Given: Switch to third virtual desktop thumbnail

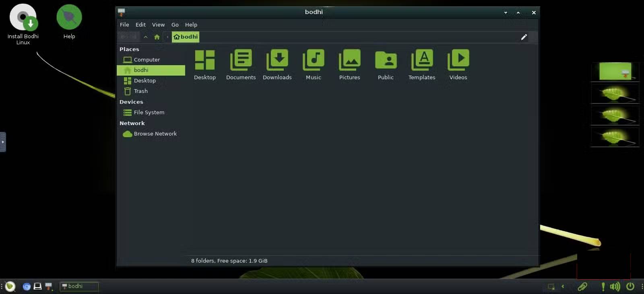Looking at the screenshot, I should click(x=615, y=115).
